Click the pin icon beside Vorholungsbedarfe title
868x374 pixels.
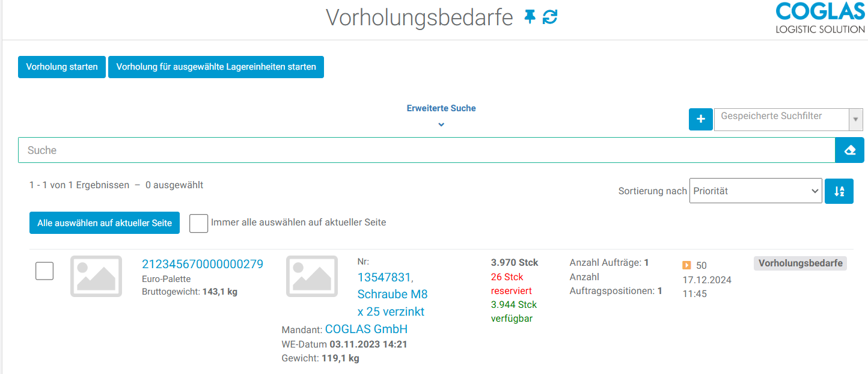coord(530,17)
